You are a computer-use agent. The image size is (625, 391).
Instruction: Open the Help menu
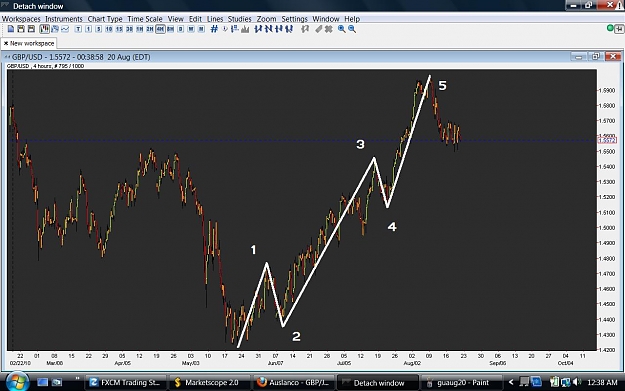click(352, 19)
